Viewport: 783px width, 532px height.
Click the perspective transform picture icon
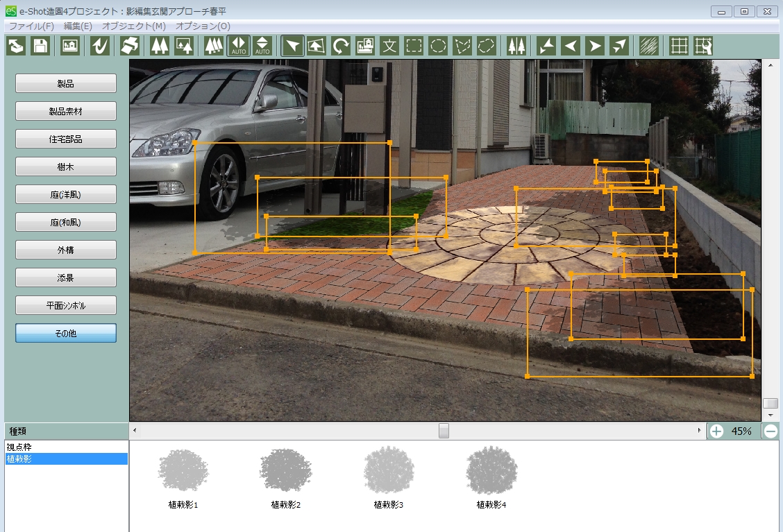point(317,46)
